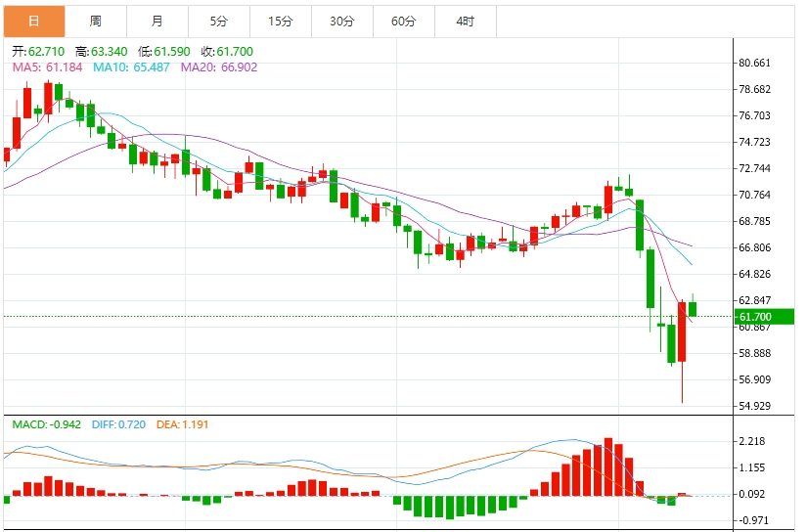Click the closing price 收:61.700

coord(227,52)
